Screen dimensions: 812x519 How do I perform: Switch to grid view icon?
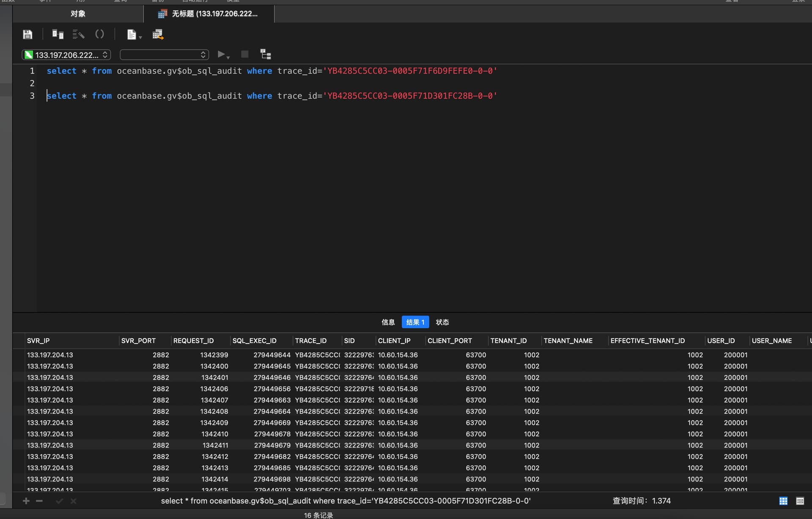783,501
